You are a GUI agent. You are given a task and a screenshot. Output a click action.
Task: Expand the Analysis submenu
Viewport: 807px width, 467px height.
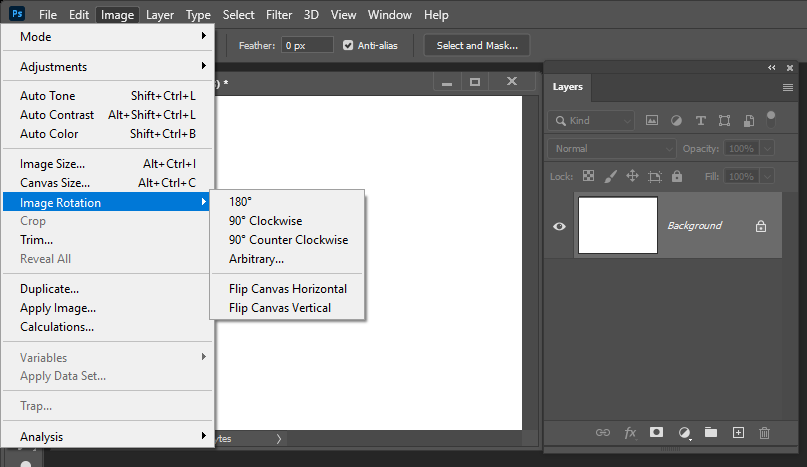coord(108,437)
